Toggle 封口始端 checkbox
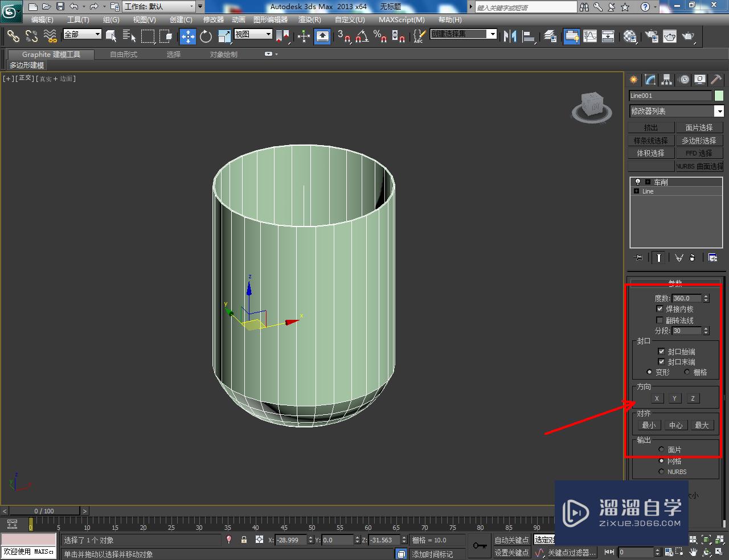 (x=661, y=351)
